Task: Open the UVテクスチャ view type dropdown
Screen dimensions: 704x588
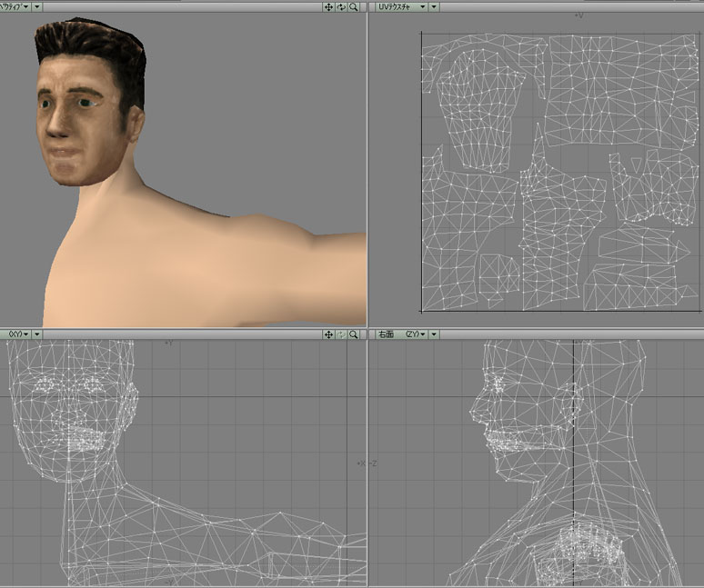Action: pos(400,6)
